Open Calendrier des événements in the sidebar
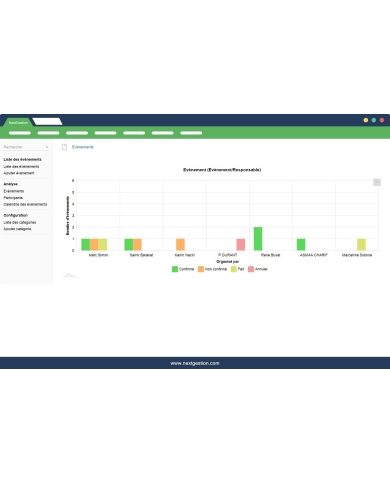The image size is (390, 484). pos(25,204)
